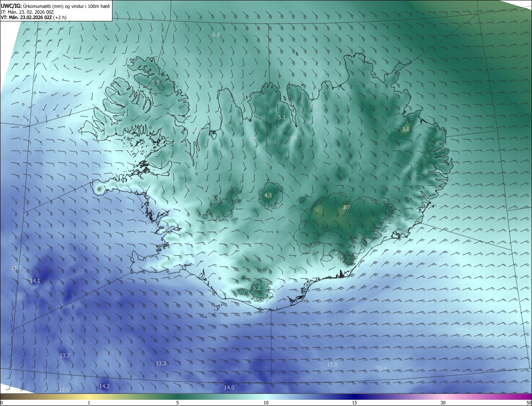Click the 11.7 value label
Viewport: 532px width, 406px height.
point(16,268)
